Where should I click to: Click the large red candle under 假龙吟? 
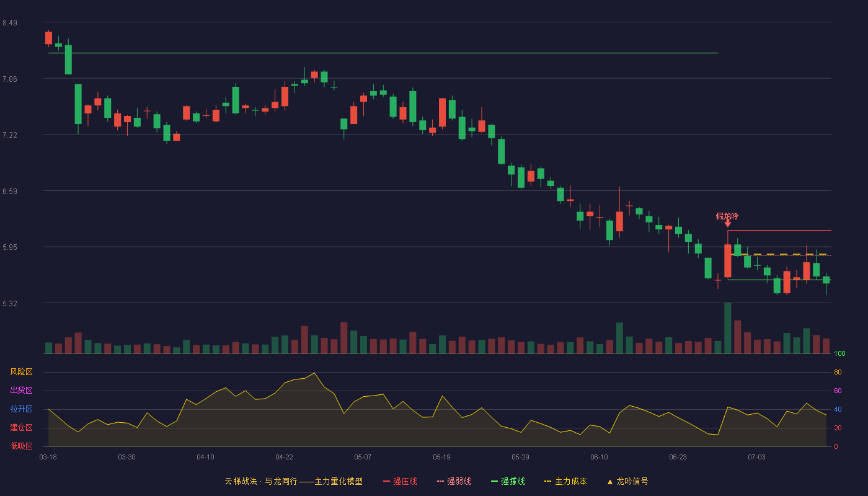click(727, 260)
